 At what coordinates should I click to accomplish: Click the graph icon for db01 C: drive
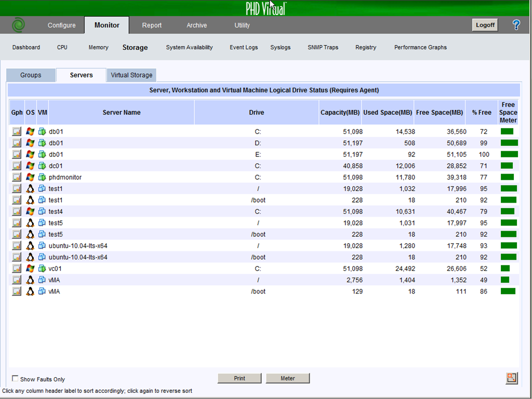(17, 132)
